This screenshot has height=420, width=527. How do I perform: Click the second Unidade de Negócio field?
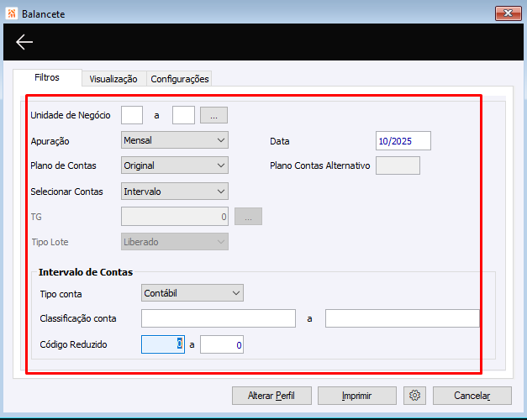183,115
